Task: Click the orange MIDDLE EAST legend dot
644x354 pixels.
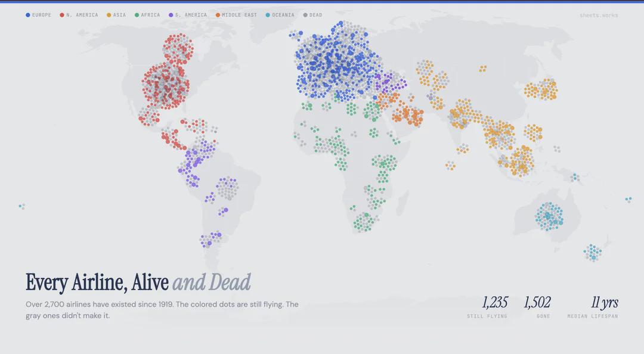Action: tap(219, 15)
